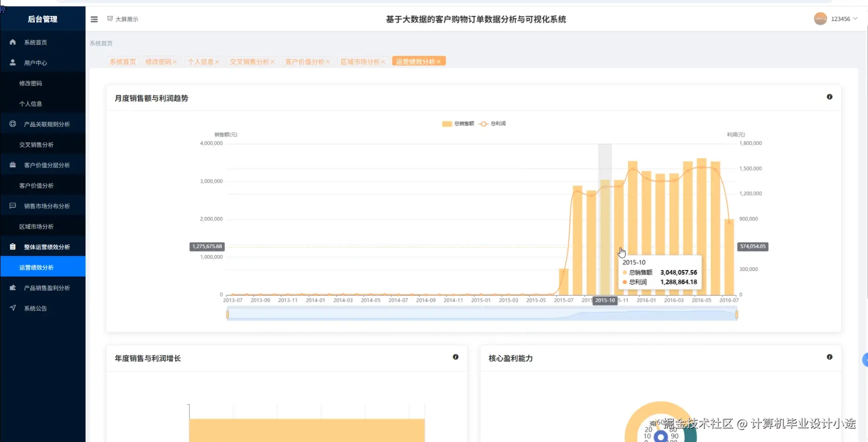The image size is (868, 442).
Task: Select 个人信息 in the sidebar menu
Action: [43, 104]
